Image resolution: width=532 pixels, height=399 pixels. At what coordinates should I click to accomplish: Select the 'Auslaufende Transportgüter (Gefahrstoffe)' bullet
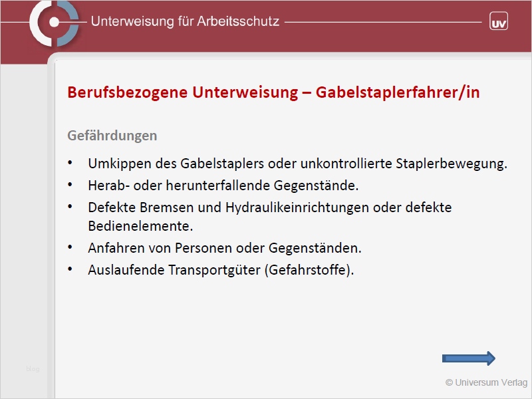221,270
